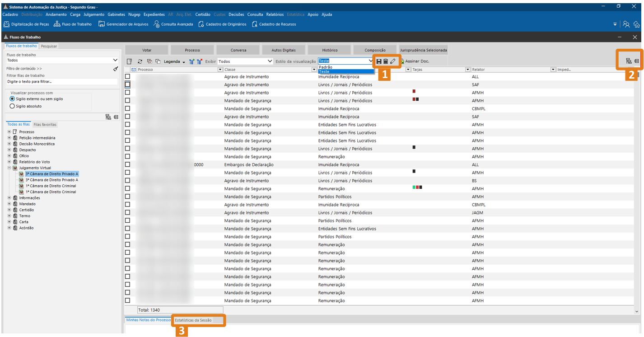Open the Exibir Todos dropdown
Image resolution: width=644 pixels, height=337 pixels.
245,61
